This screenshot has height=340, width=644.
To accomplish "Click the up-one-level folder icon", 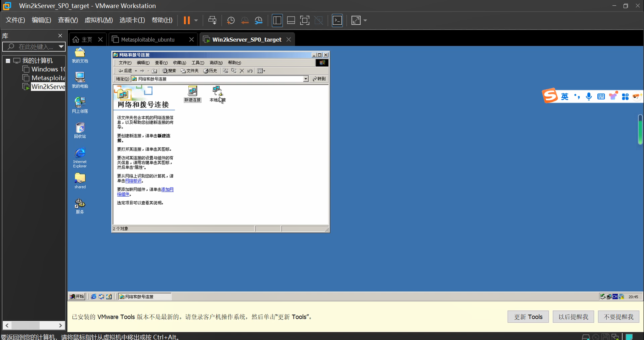I will click(x=154, y=71).
